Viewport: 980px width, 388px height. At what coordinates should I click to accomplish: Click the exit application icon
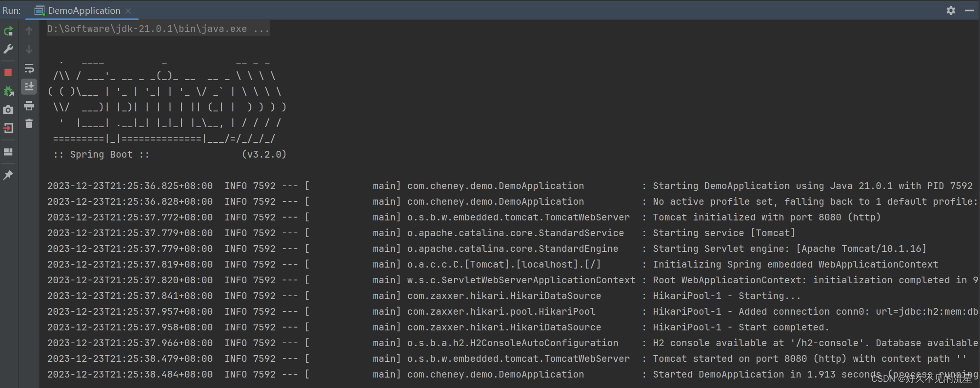[x=8, y=128]
